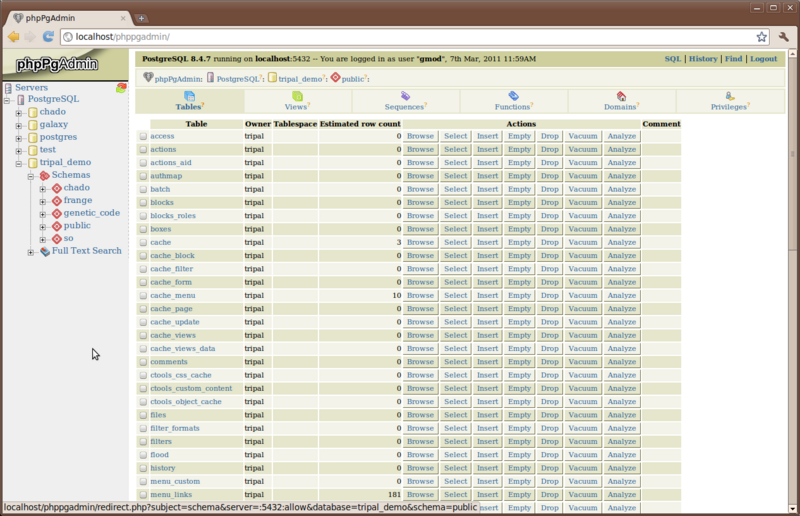Expand the chado database node
This screenshot has height=516, width=800.
18,113
